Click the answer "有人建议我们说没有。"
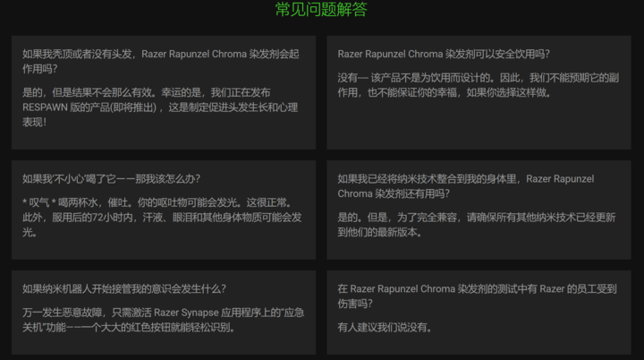This screenshot has height=360, width=644. [386, 327]
